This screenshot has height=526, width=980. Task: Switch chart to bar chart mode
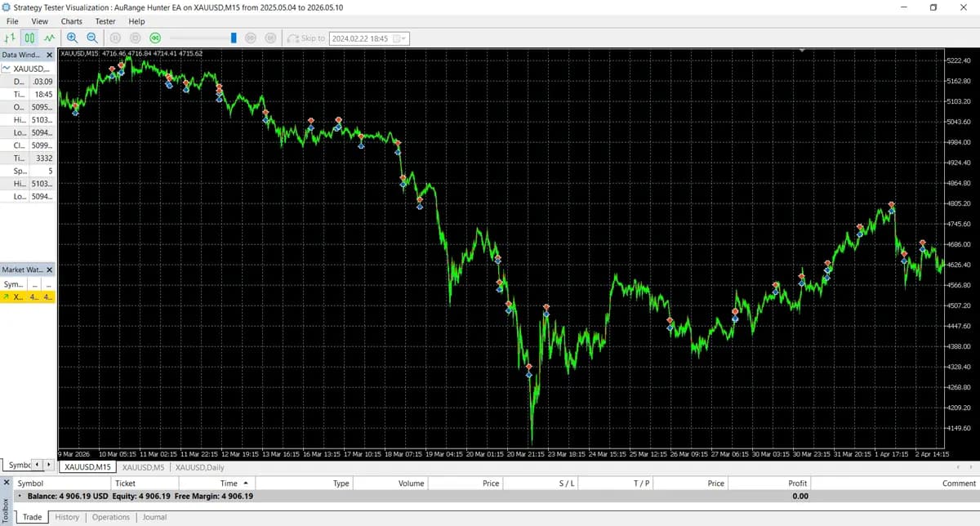click(x=10, y=38)
